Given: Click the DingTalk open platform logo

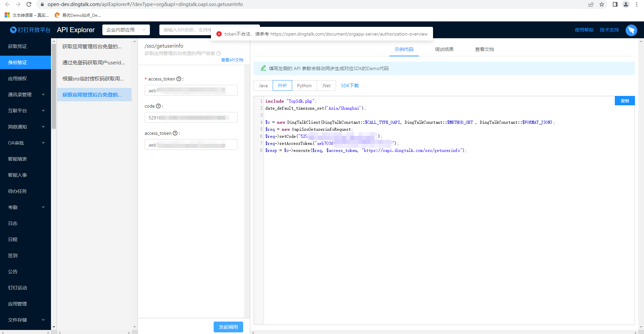Looking at the screenshot, I should click(30, 30).
